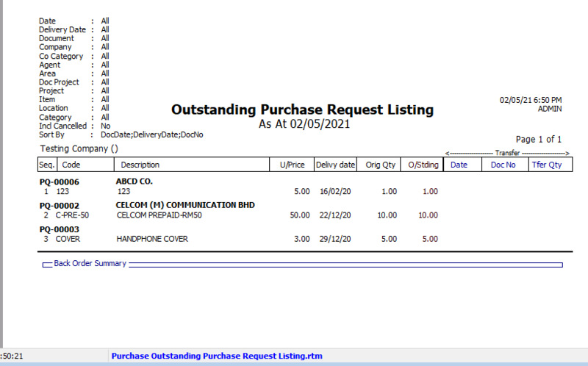Screen dimensions: 588x366
Task: Click the U/Price column header
Action: point(291,165)
